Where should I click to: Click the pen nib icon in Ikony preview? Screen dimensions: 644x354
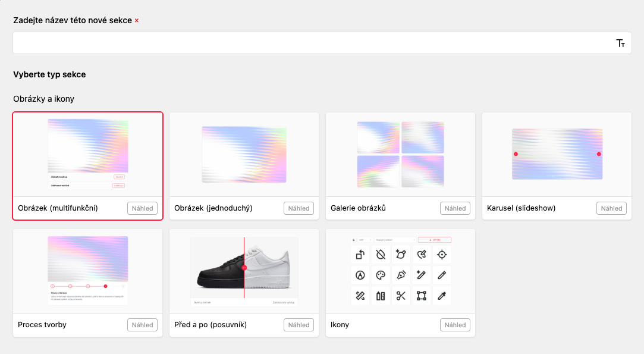[401, 275]
